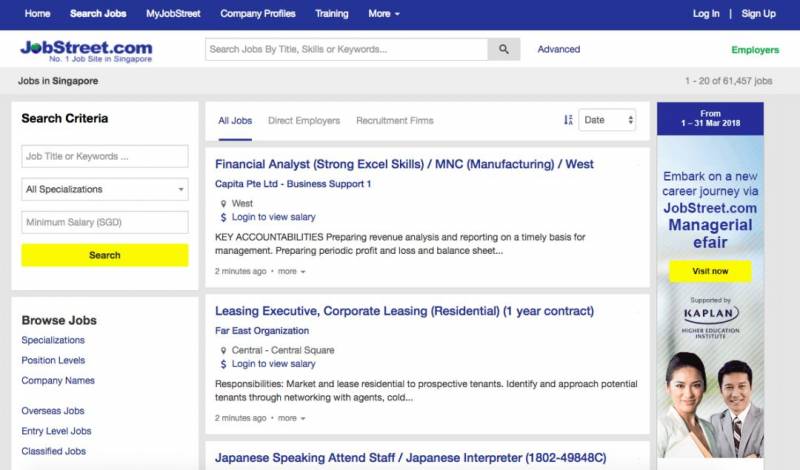Click the dollar icon on Financial Analyst job
800x470 pixels.
(223, 217)
